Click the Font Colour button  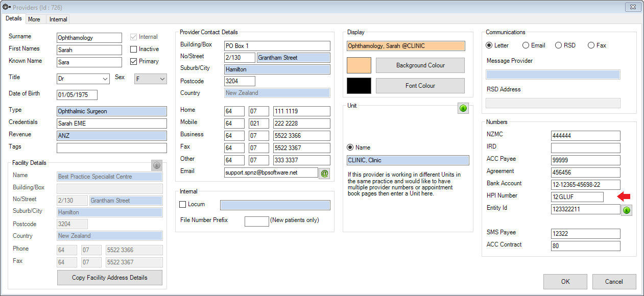[420, 86]
